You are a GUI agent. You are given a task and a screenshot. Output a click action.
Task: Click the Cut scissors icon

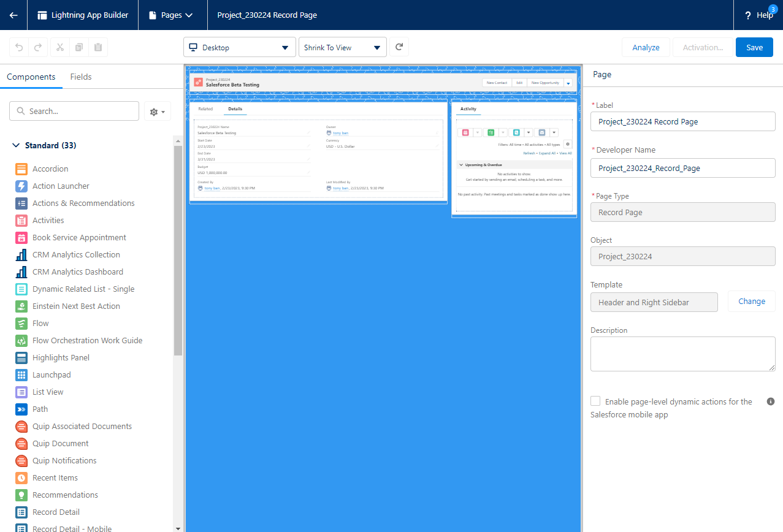click(x=60, y=47)
